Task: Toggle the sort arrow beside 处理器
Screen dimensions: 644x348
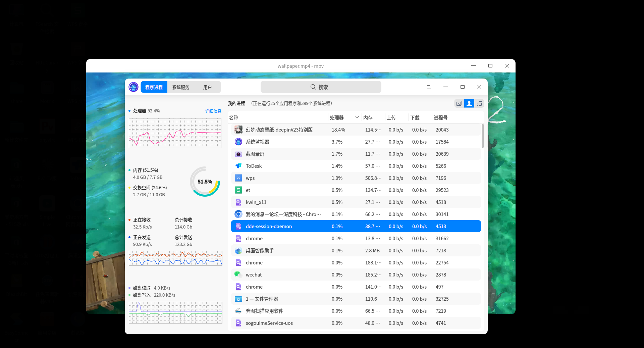Action: (357, 117)
